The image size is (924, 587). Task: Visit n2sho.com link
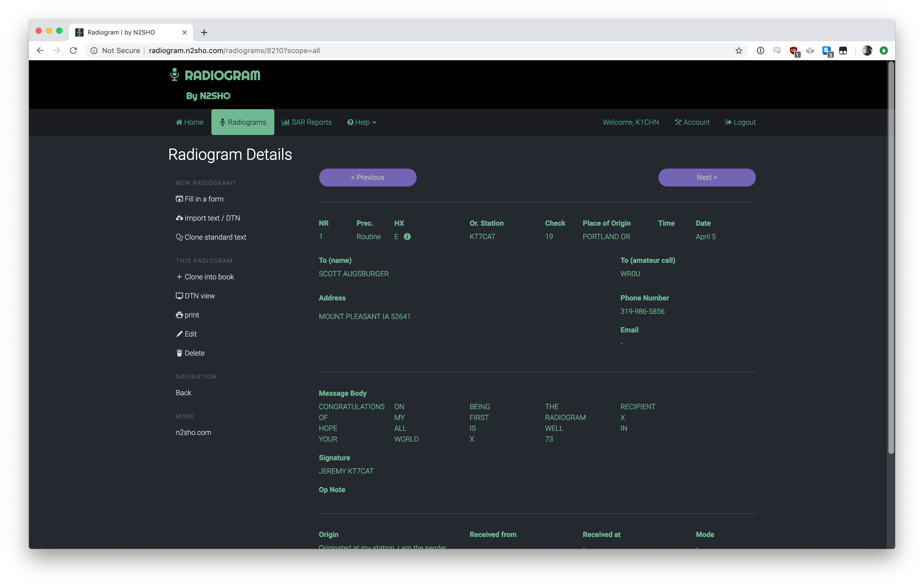pos(193,432)
